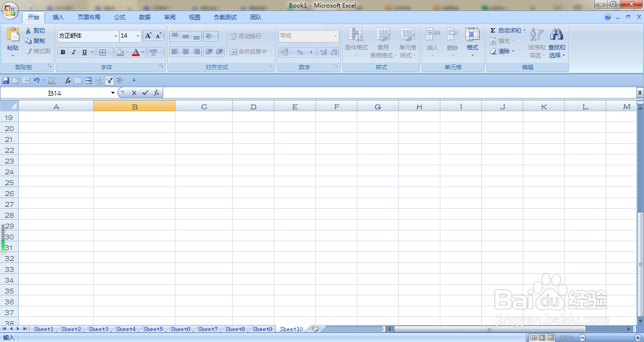Switch to the View (视图) tab
The height and width of the screenshot is (342, 644).
pos(195,17)
